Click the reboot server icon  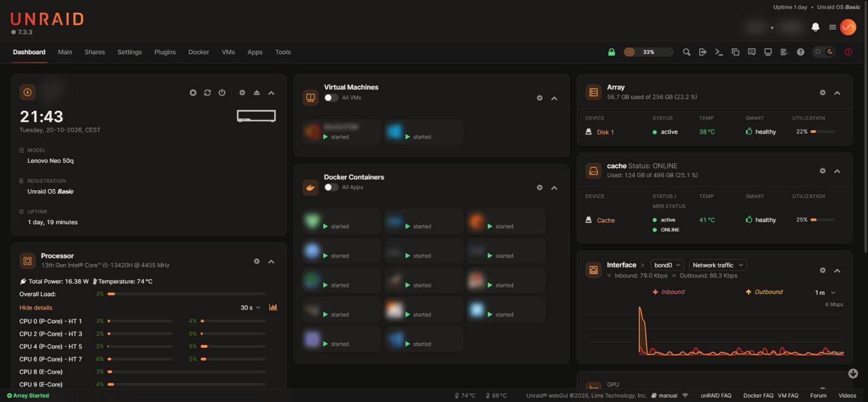click(208, 92)
